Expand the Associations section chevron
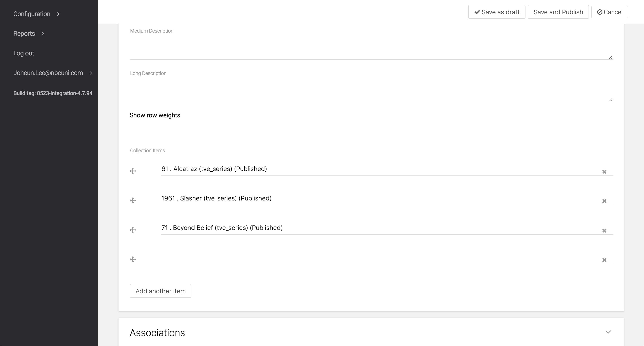The image size is (644, 346). pos(608,332)
